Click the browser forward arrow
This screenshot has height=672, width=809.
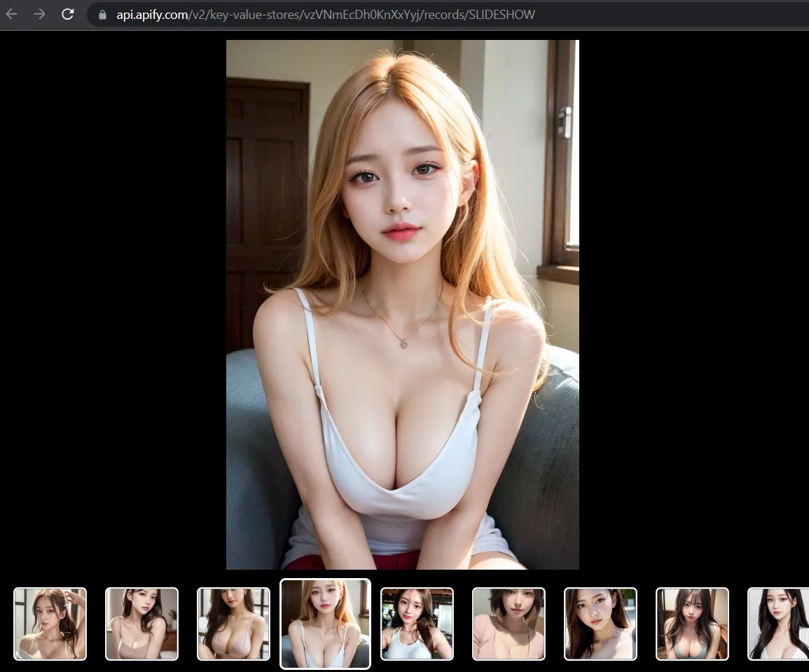39,14
